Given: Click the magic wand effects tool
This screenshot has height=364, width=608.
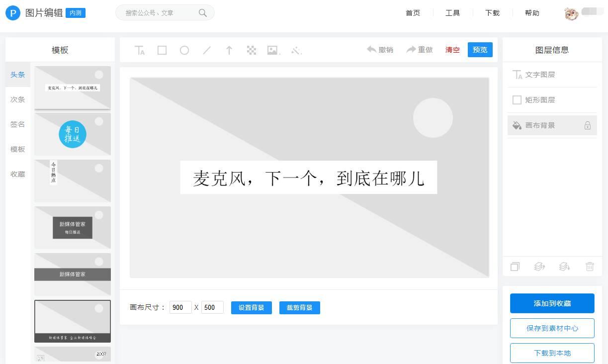Looking at the screenshot, I should 296,50.
